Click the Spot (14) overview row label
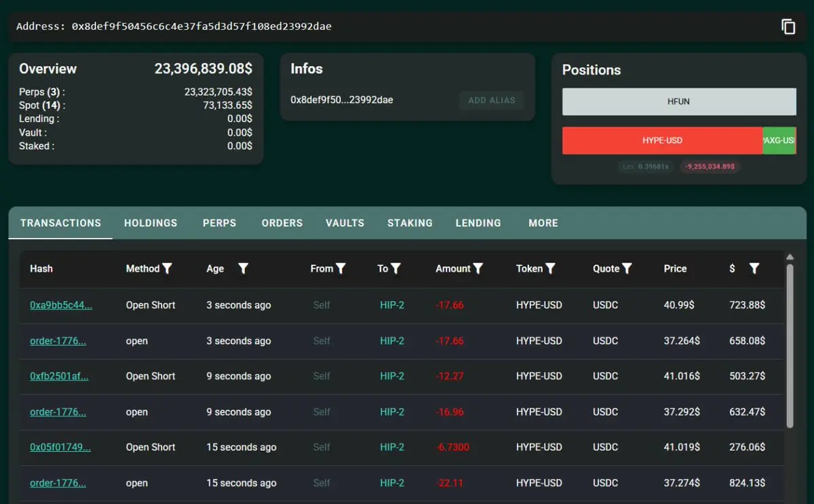Image resolution: width=814 pixels, height=504 pixels. [x=42, y=105]
